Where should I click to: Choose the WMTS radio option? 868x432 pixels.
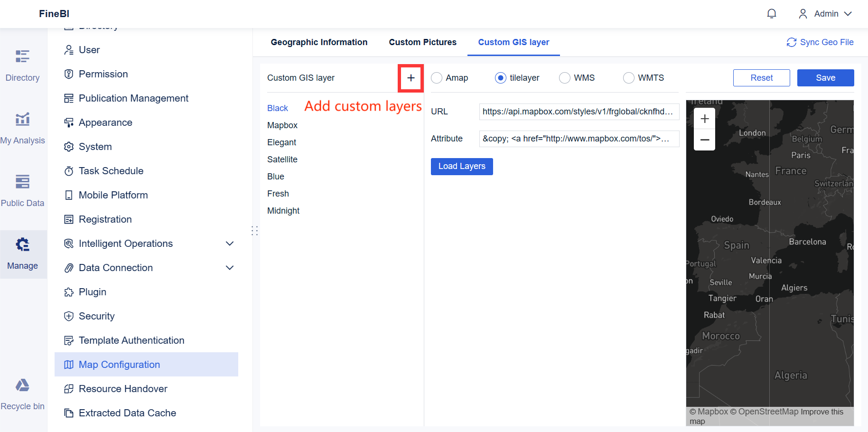coord(629,78)
